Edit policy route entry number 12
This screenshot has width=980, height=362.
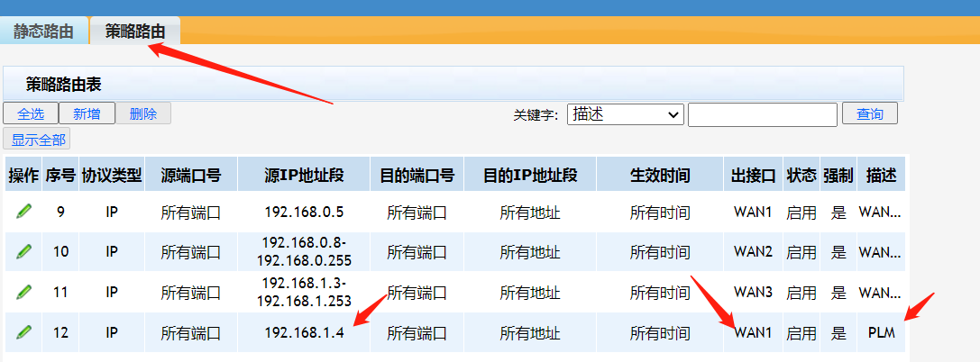click(x=23, y=332)
